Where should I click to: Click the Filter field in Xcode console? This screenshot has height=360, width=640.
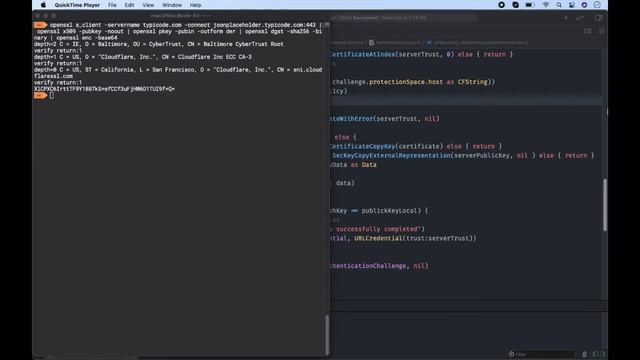(x=542, y=354)
